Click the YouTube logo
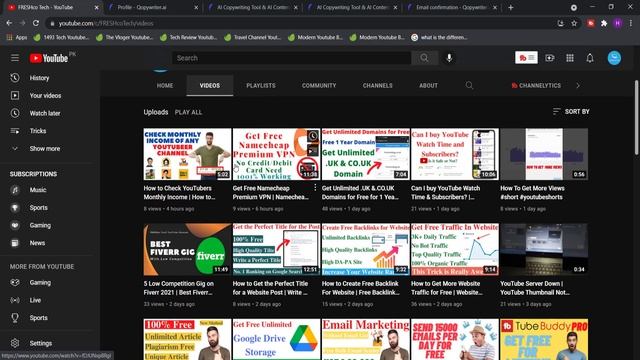This screenshot has width=640, height=360. [x=49, y=58]
